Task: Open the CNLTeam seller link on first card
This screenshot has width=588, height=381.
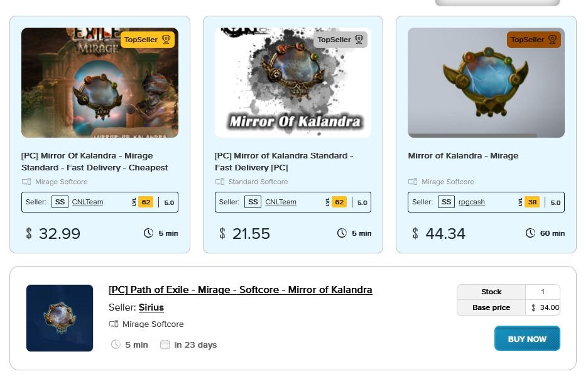Action: click(x=87, y=202)
